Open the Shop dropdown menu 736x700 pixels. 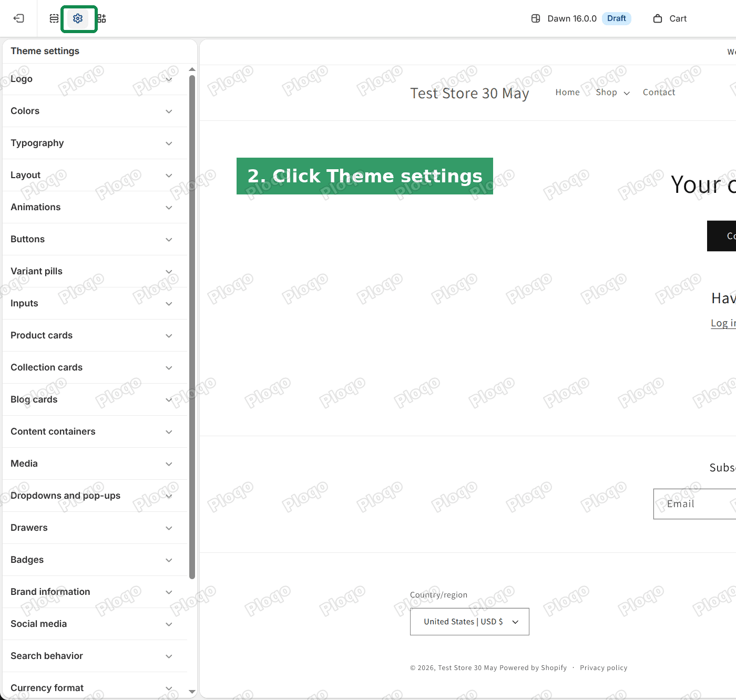[612, 92]
